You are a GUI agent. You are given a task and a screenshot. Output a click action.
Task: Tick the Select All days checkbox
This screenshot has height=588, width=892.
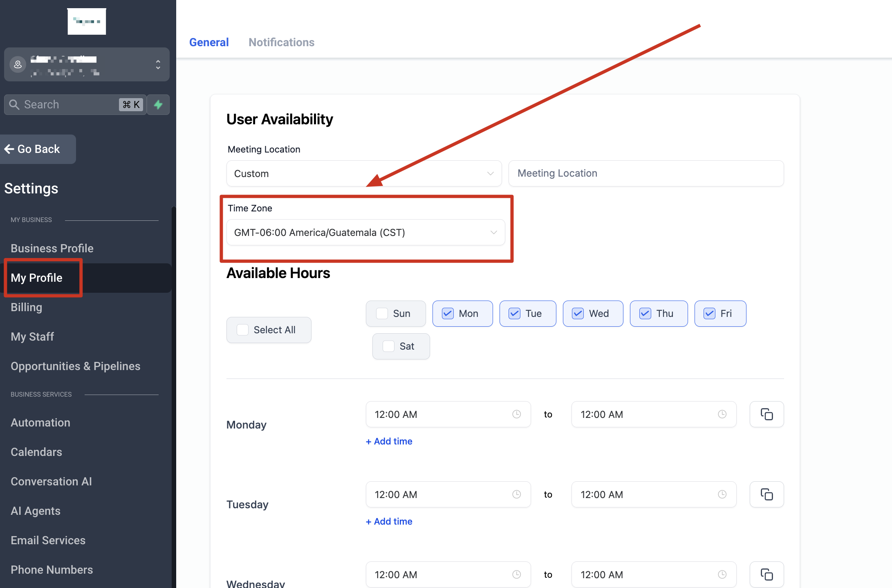coord(243,330)
